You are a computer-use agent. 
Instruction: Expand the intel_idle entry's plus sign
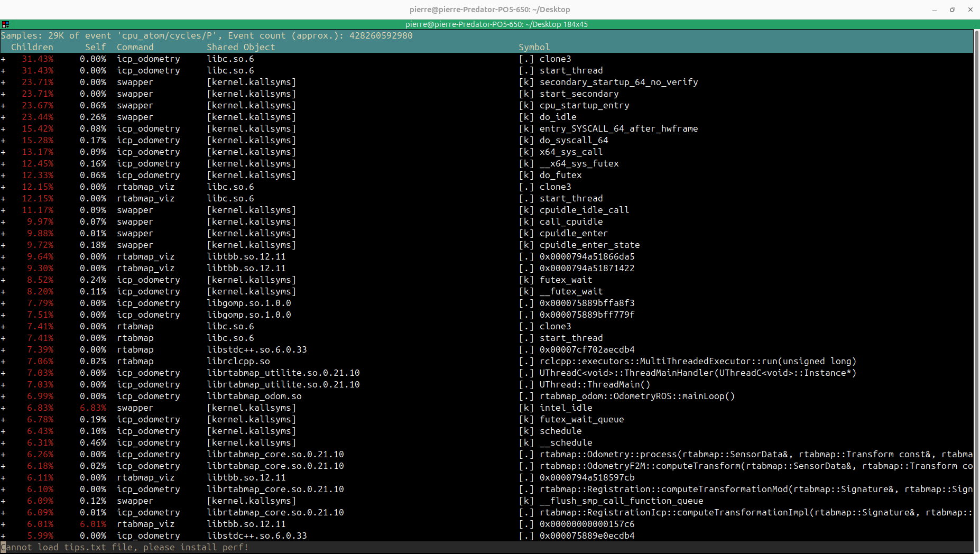pos(3,408)
